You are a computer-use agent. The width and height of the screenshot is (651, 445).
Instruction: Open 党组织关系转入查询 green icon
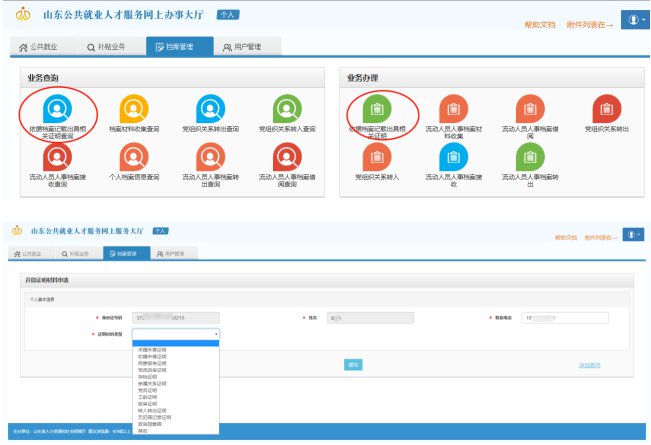pos(288,109)
